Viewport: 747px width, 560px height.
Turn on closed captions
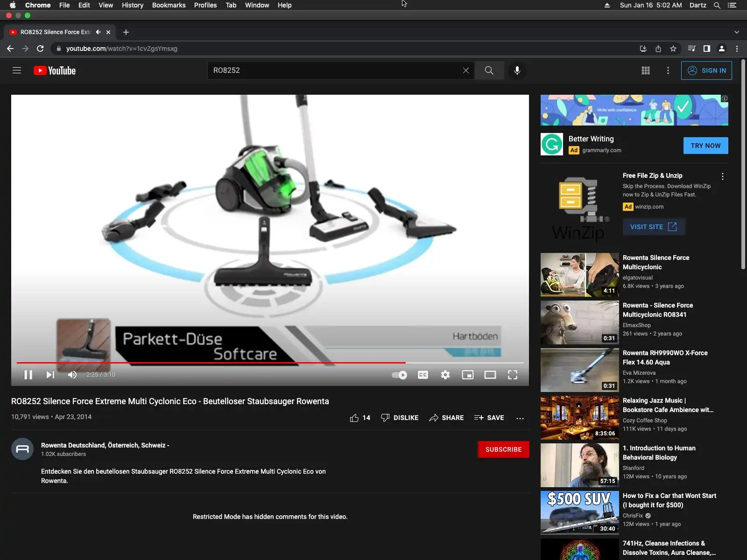[423, 375]
